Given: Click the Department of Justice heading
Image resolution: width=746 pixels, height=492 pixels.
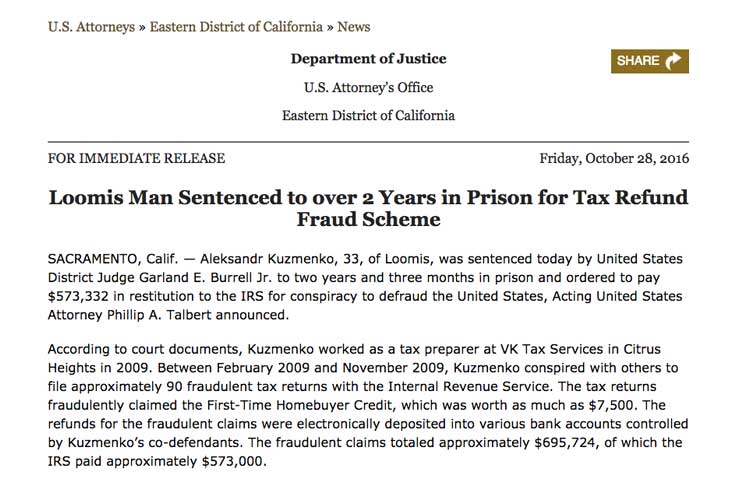Looking at the screenshot, I should click(369, 59).
